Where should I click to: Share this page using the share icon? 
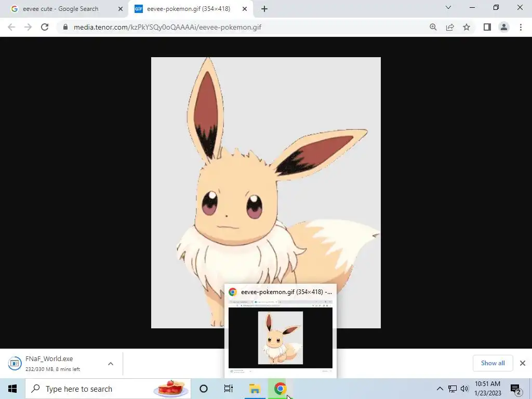450,27
